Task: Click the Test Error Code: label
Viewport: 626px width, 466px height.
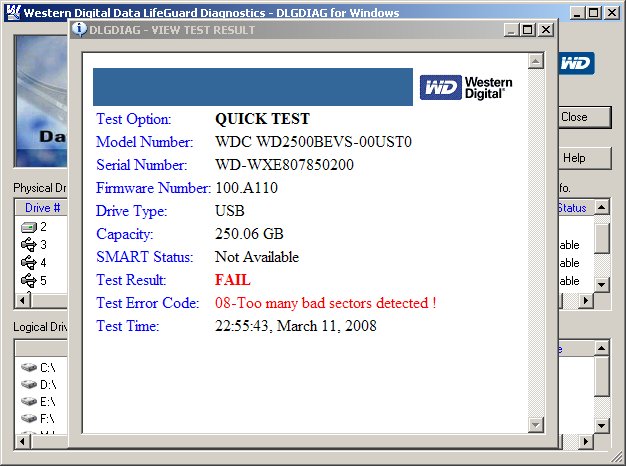Action: click(147, 303)
